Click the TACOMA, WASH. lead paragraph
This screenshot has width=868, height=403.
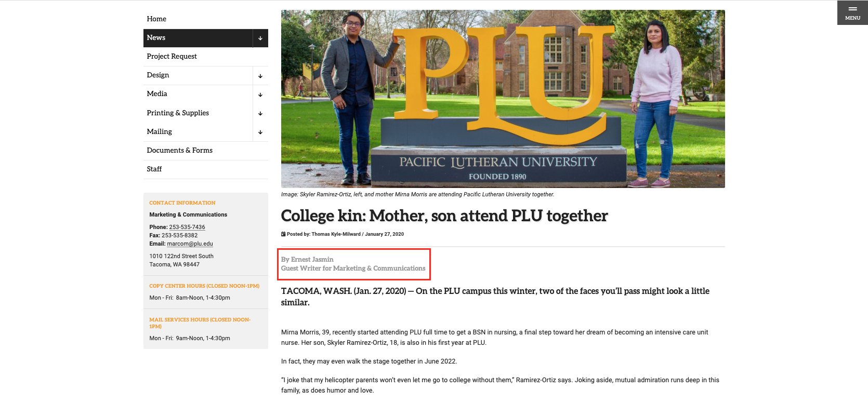tap(495, 297)
